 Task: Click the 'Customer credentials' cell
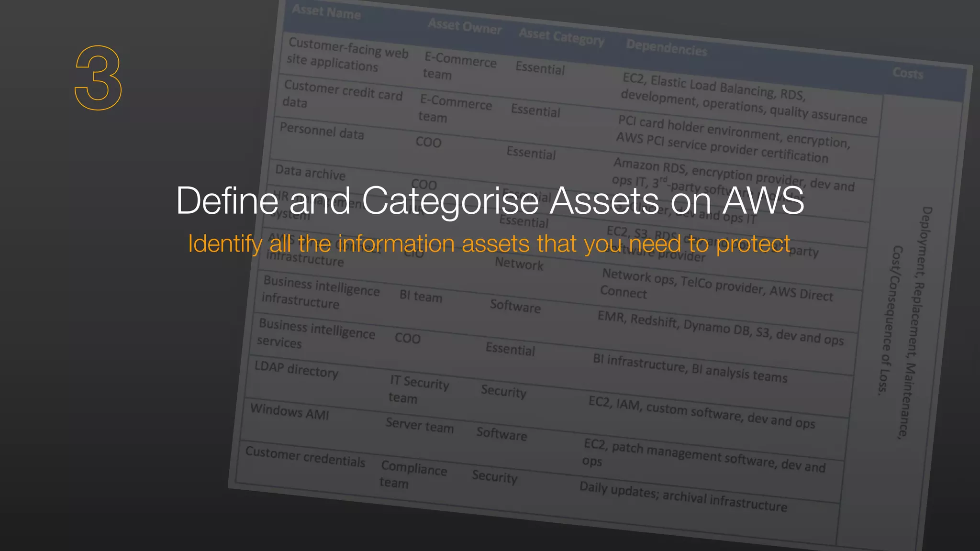click(x=305, y=456)
